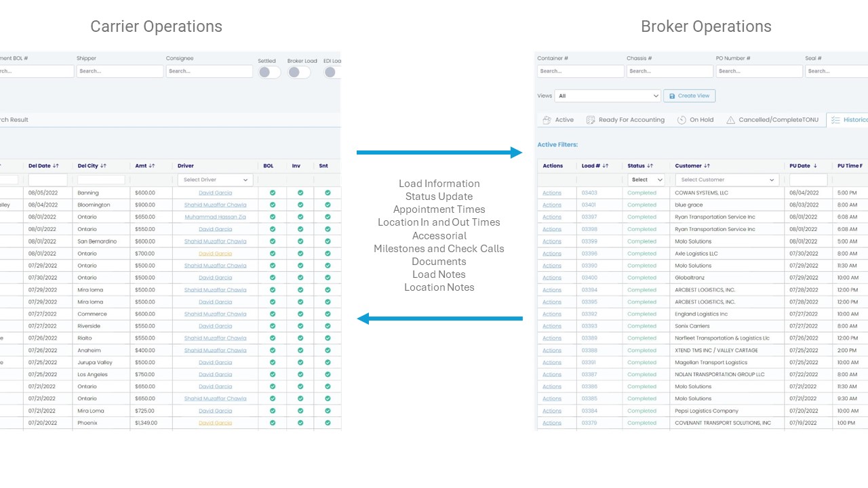Click COWAN SYSTEMS, LLC customer cell
The width and height of the screenshot is (868, 488).
pos(701,193)
